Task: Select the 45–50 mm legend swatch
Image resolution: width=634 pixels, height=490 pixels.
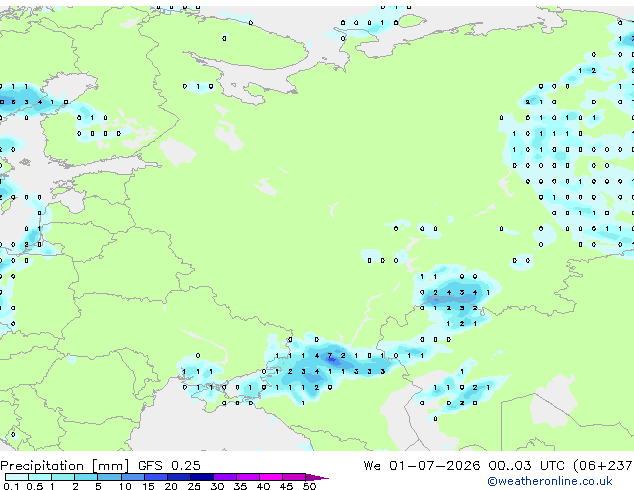Action: point(294,477)
